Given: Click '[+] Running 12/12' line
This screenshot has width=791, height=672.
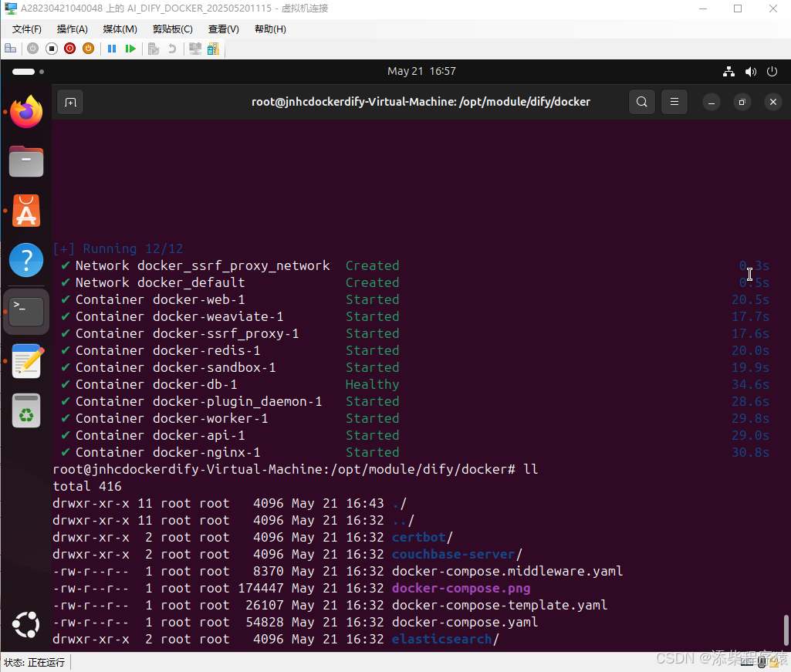Looking at the screenshot, I should click(x=118, y=248).
